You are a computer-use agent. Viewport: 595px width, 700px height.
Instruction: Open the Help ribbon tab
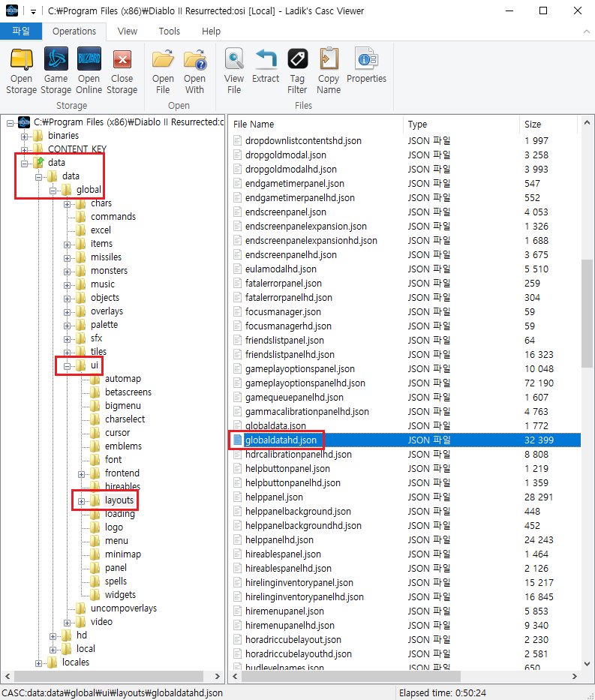tap(211, 32)
